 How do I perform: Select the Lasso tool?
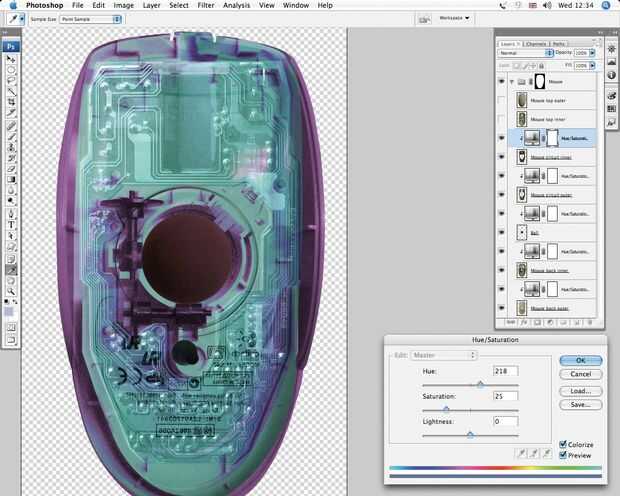tap(11, 81)
